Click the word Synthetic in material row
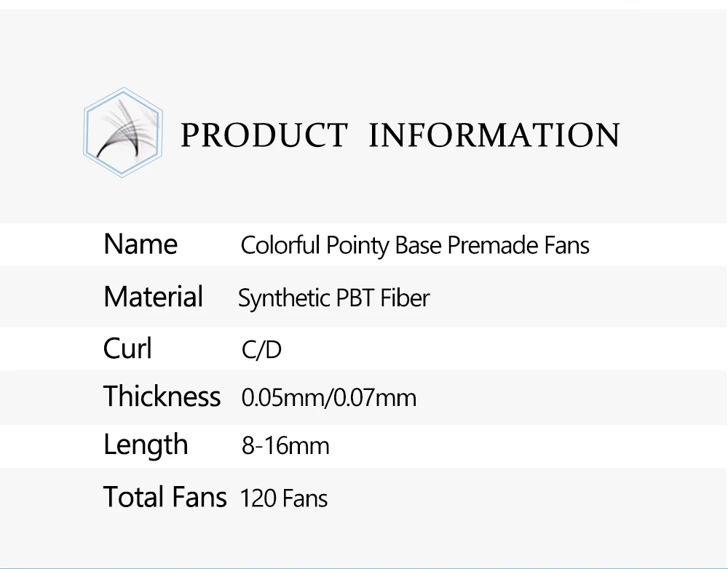Image resolution: width=728 pixels, height=569 pixels. [284, 298]
